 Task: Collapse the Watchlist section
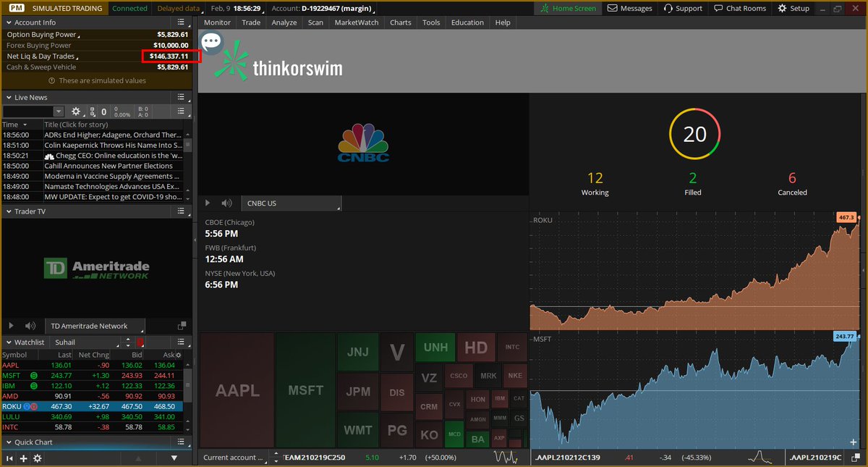(8, 342)
